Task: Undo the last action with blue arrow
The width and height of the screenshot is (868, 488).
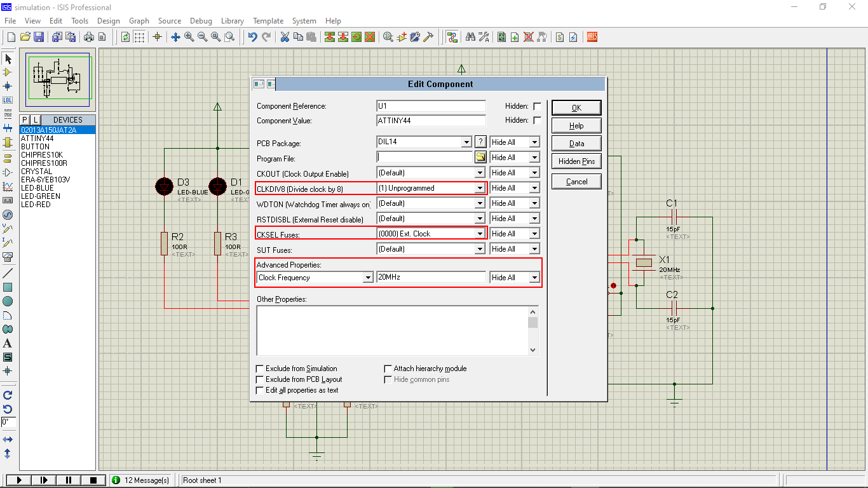Action: (x=253, y=37)
